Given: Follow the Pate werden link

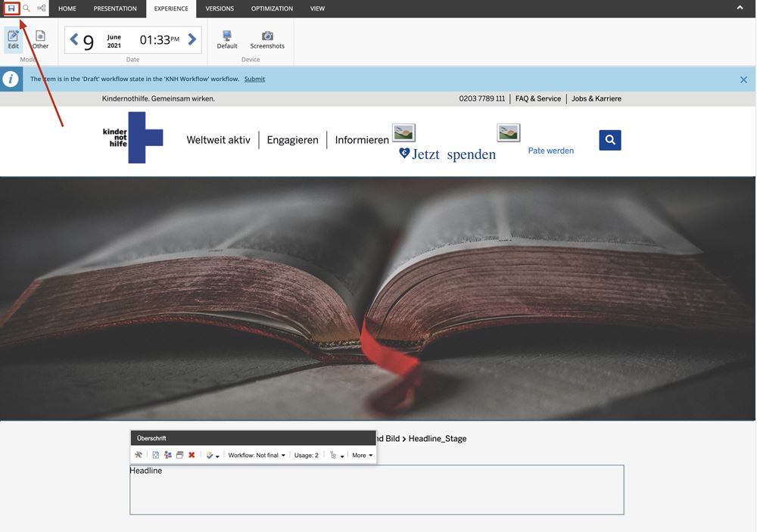Looking at the screenshot, I should (550, 151).
